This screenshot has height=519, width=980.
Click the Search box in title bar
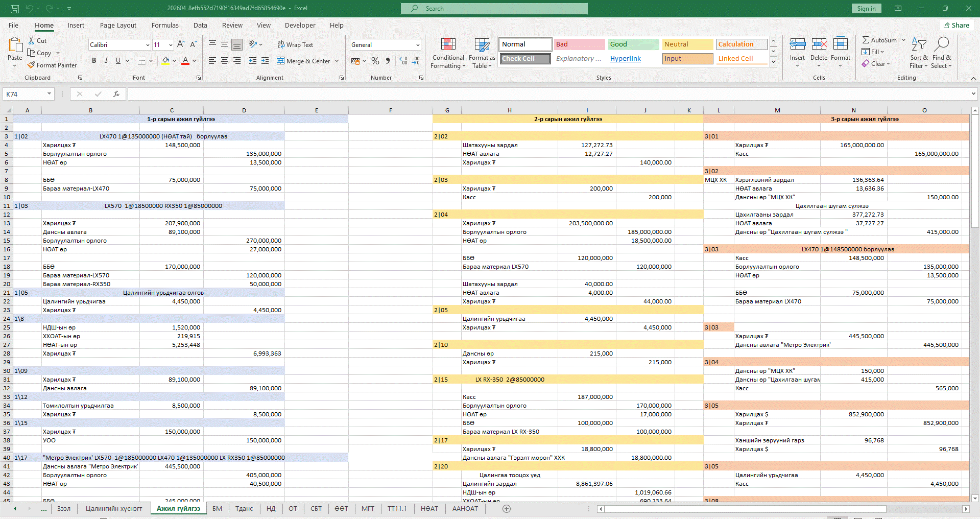(494, 9)
